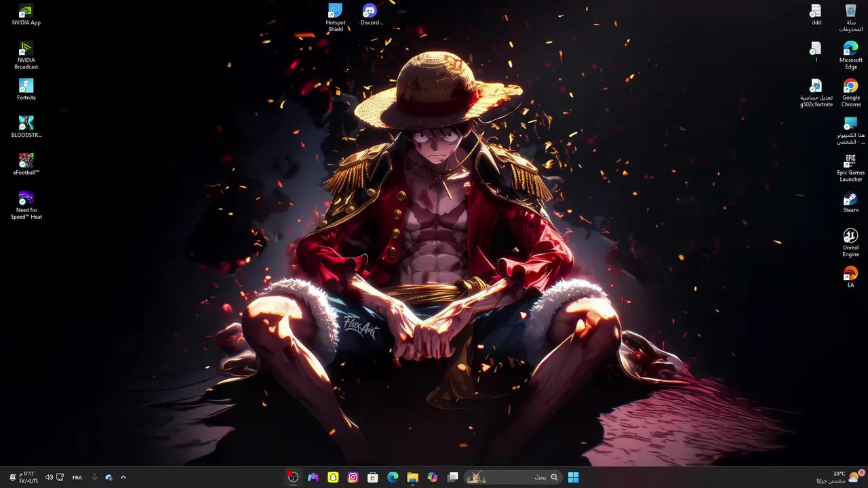This screenshot has width=868, height=488.
Task: Open Task View on the taskbar
Action: point(452,477)
